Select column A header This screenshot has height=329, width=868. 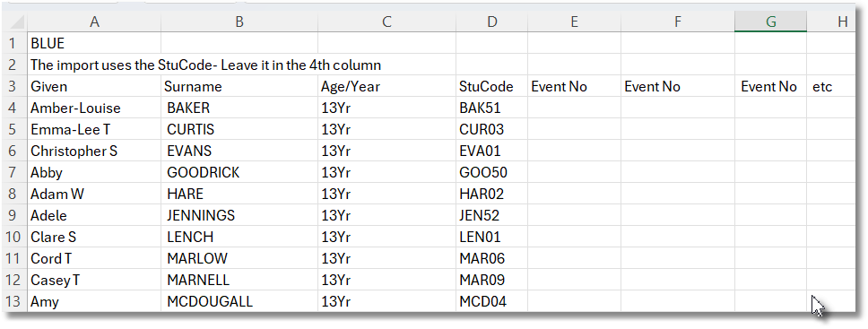click(x=94, y=22)
